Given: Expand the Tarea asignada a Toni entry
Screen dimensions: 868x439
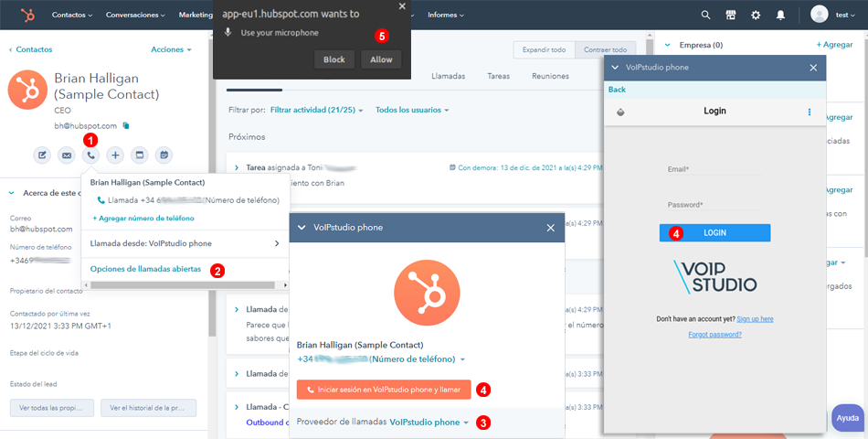Looking at the screenshot, I should point(237,167).
